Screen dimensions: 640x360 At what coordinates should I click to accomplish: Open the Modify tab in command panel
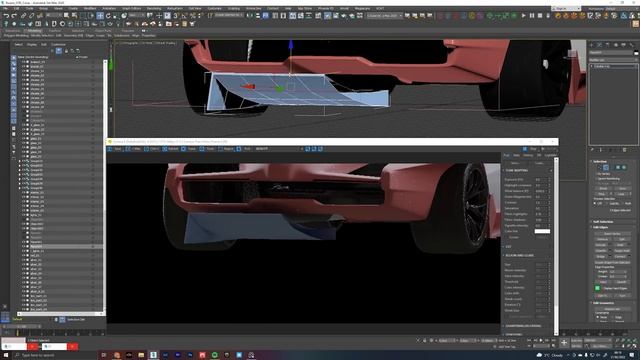(599, 45)
